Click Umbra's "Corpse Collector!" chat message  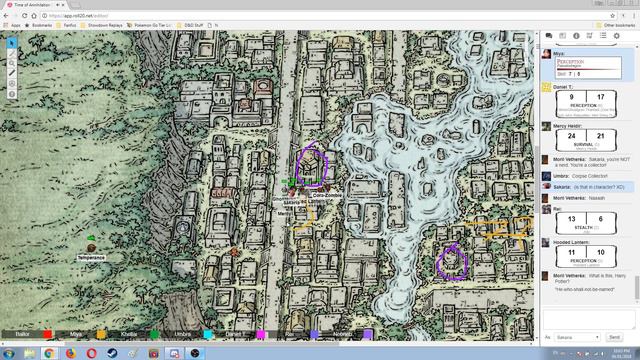pos(589,176)
